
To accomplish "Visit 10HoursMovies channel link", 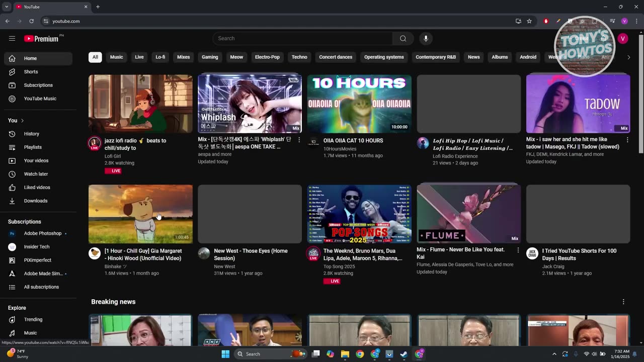I will pyautogui.click(x=340, y=149).
